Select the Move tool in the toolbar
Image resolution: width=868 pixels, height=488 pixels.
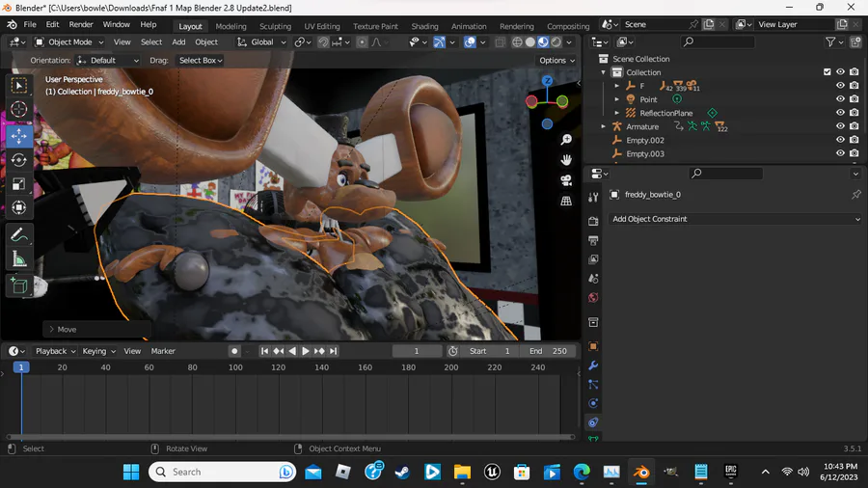point(19,136)
